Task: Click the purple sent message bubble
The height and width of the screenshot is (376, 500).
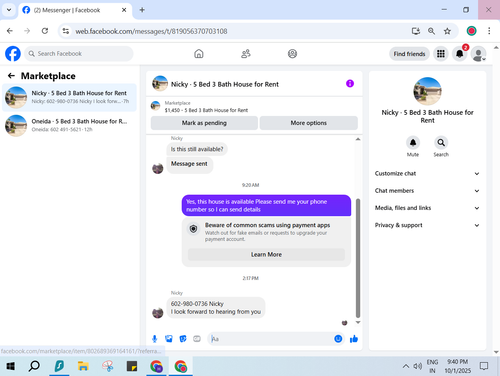Action: point(266,205)
